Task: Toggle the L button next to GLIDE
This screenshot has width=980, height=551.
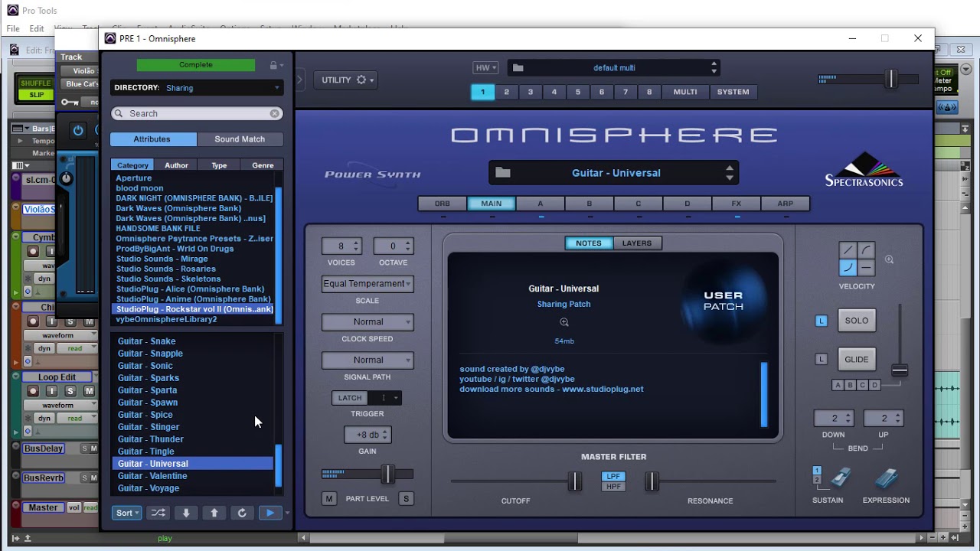Action: [822, 359]
